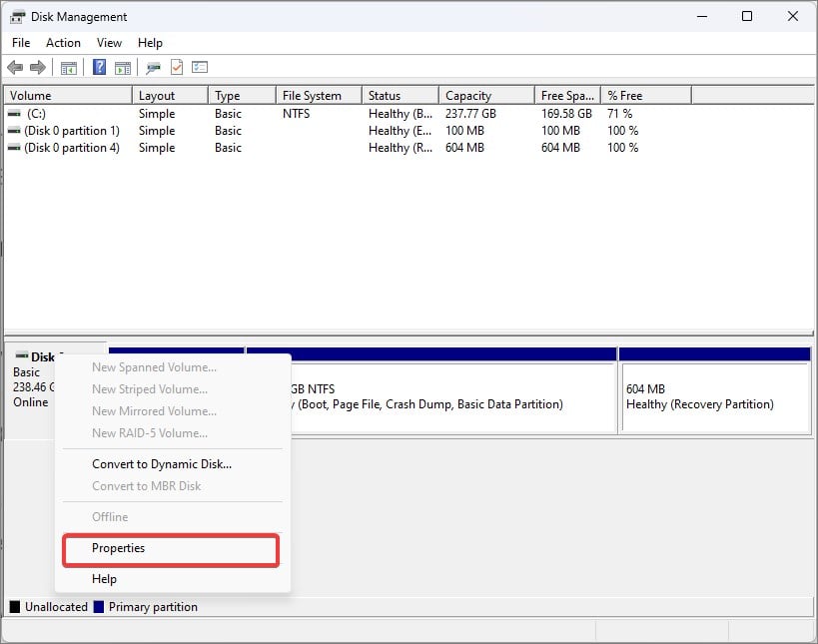Select Disk 0 partition 4 row
Viewport: 818px width, 644px height.
point(72,148)
